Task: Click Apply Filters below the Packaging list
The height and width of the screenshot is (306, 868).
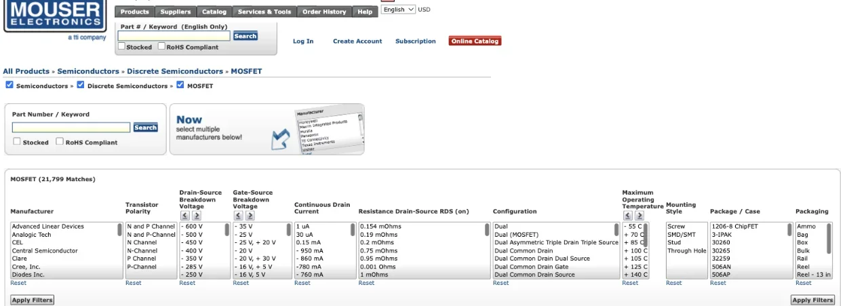Action: click(x=813, y=300)
